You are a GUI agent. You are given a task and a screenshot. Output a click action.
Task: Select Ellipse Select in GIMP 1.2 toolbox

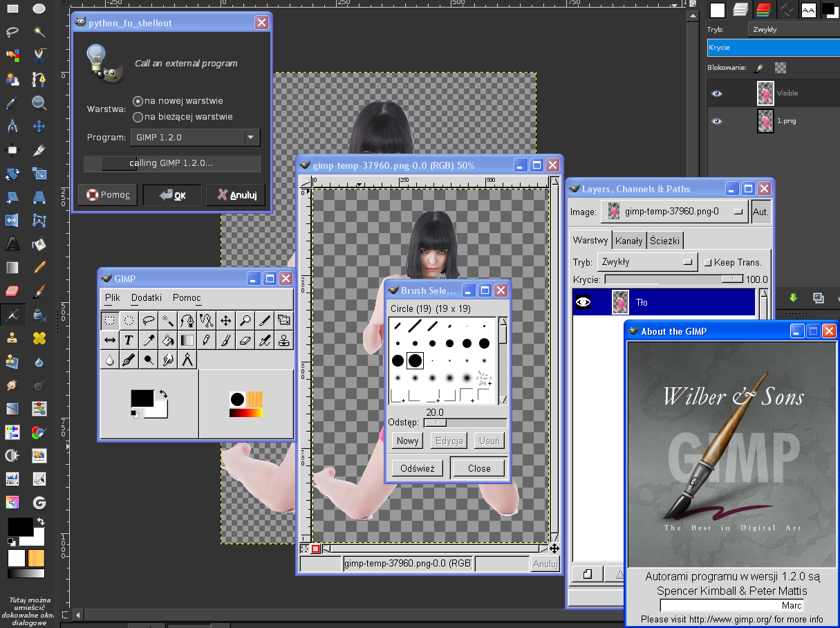(129, 320)
